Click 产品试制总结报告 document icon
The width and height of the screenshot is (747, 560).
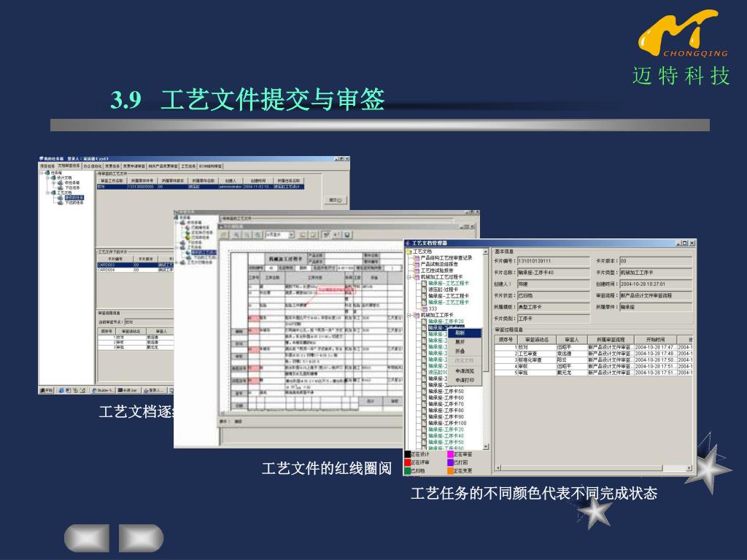pos(417,264)
